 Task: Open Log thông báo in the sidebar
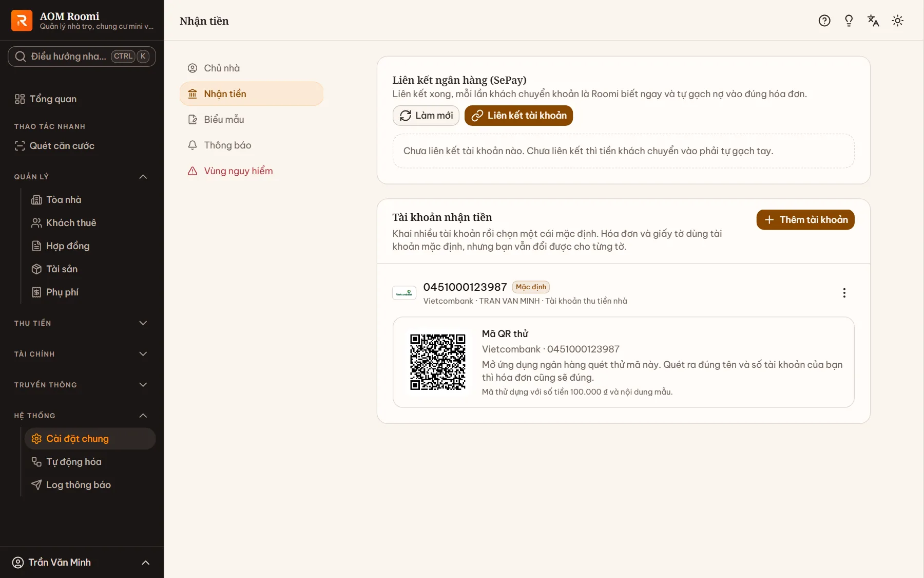[x=90, y=484]
